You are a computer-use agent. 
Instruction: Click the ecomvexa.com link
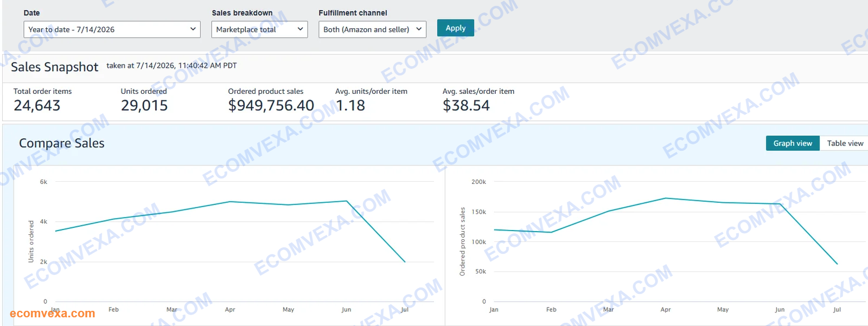53,314
